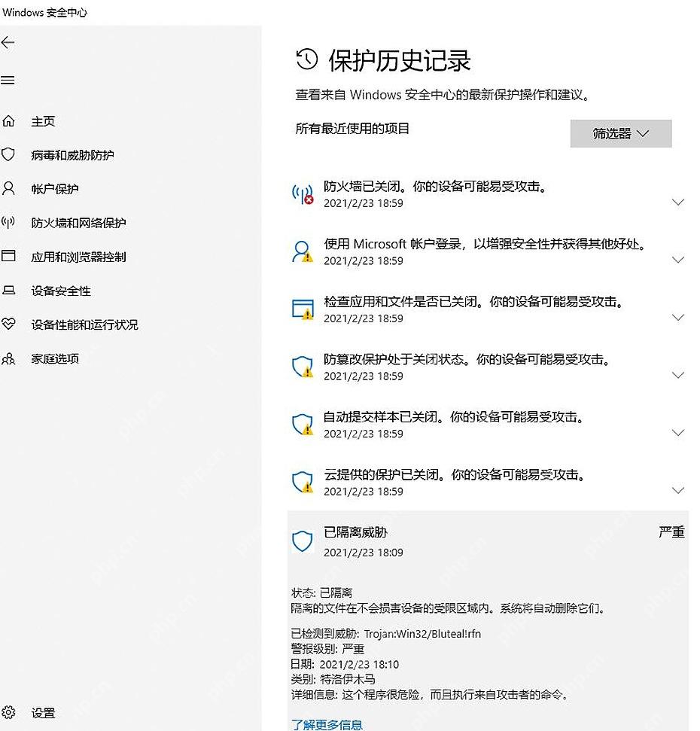The image size is (700, 731).
Task: Click the history clock icon by 保护历史记录
Action: pos(306,59)
